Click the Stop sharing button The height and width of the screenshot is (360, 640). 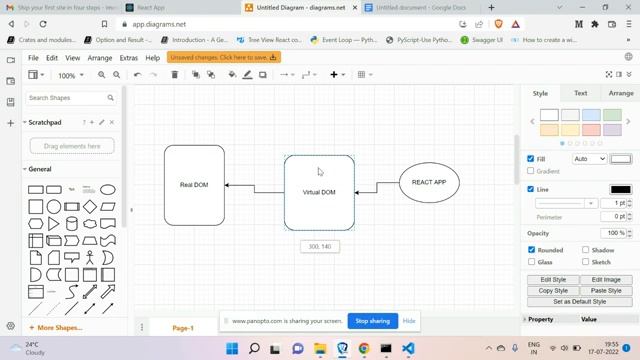373,321
